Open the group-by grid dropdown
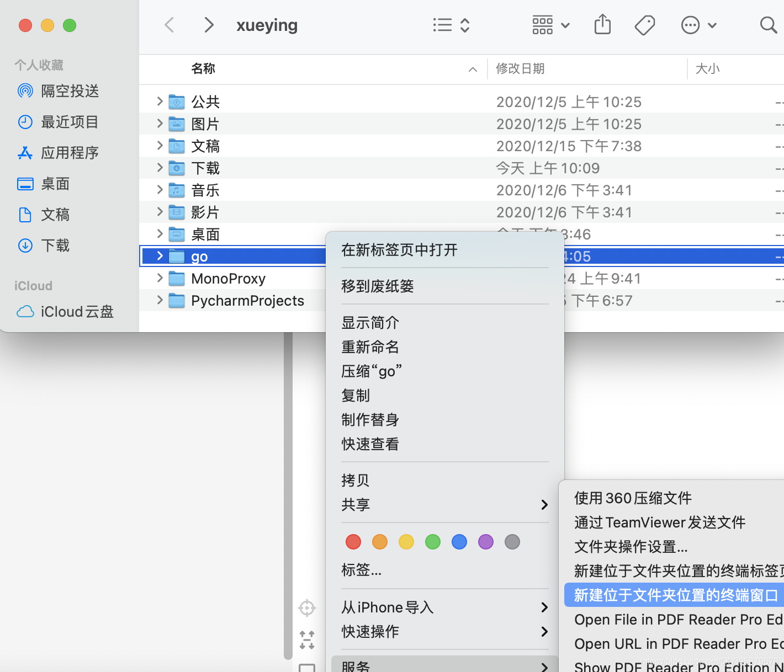Image resolution: width=784 pixels, height=672 pixels. pyautogui.click(x=550, y=25)
